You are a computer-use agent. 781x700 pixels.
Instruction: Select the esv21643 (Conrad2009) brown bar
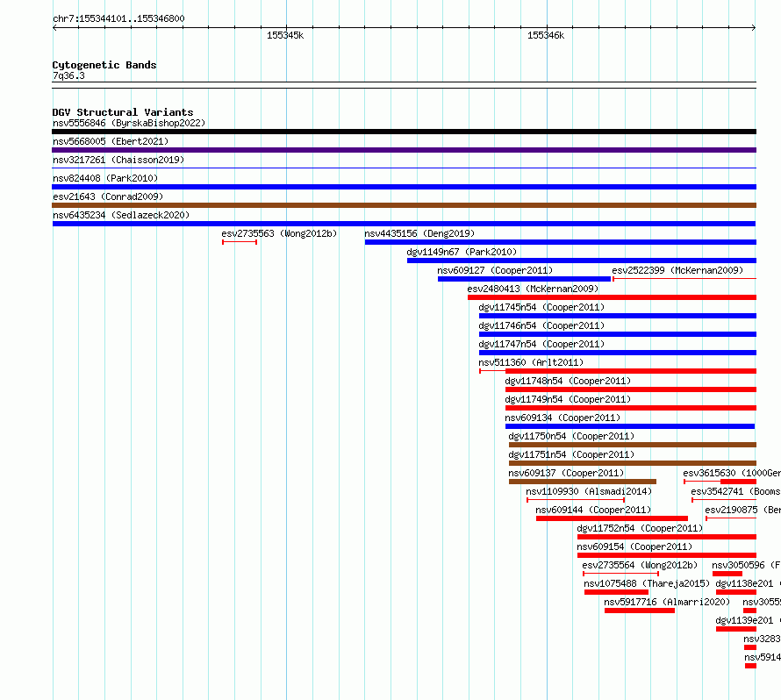(404, 205)
